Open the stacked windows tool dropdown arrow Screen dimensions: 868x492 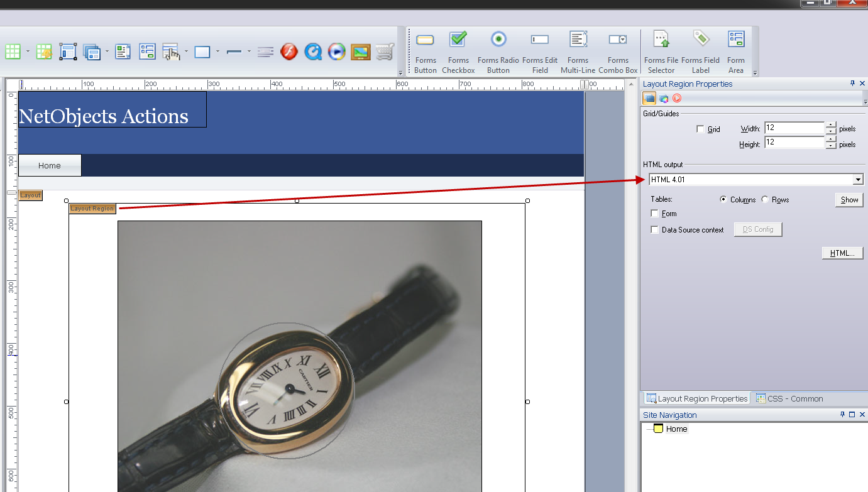[107, 52]
